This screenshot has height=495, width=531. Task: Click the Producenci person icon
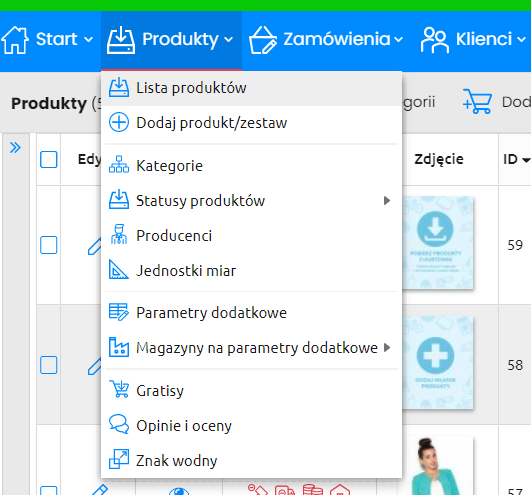[119, 234]
